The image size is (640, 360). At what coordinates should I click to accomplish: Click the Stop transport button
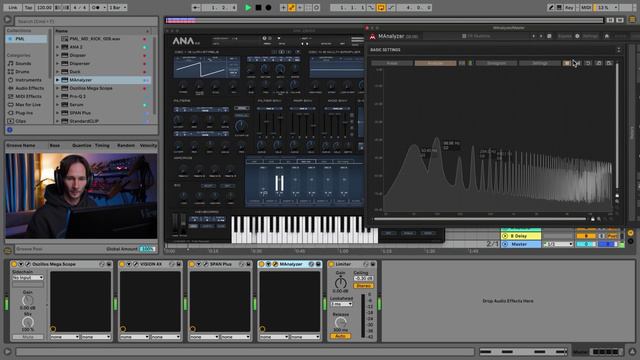(x=258, y=7)
